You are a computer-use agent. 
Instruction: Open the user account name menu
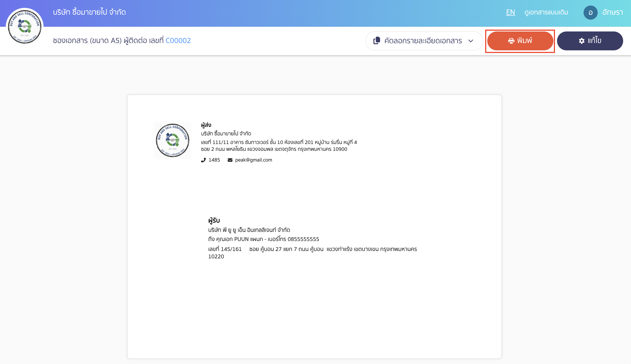(x=612, y=12)
